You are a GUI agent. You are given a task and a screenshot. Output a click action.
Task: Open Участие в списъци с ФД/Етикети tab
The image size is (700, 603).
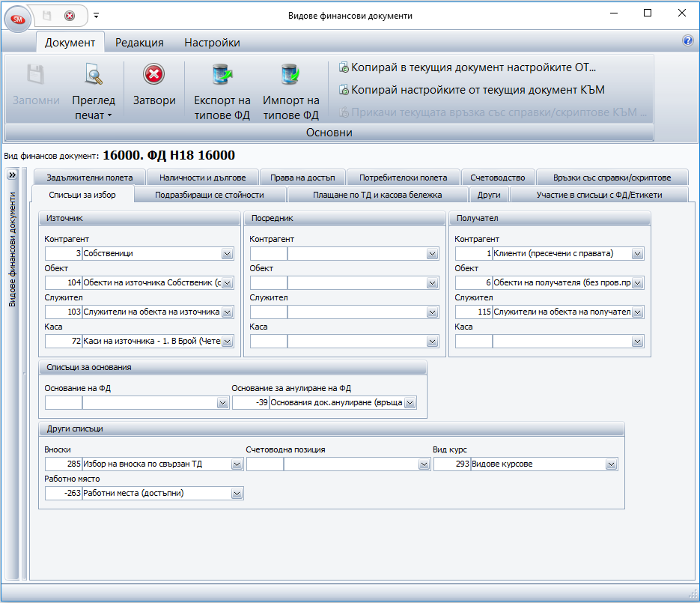tap(599, 195)
